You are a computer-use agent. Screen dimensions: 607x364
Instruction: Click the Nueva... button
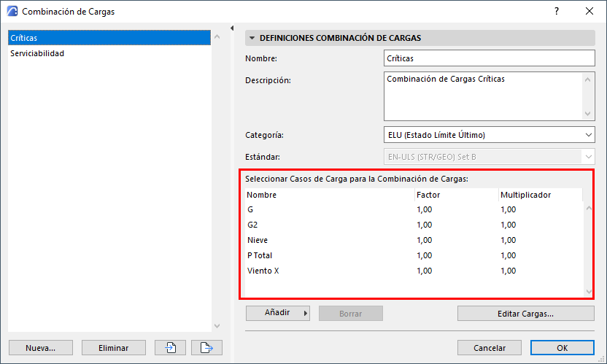pos(41,348)
